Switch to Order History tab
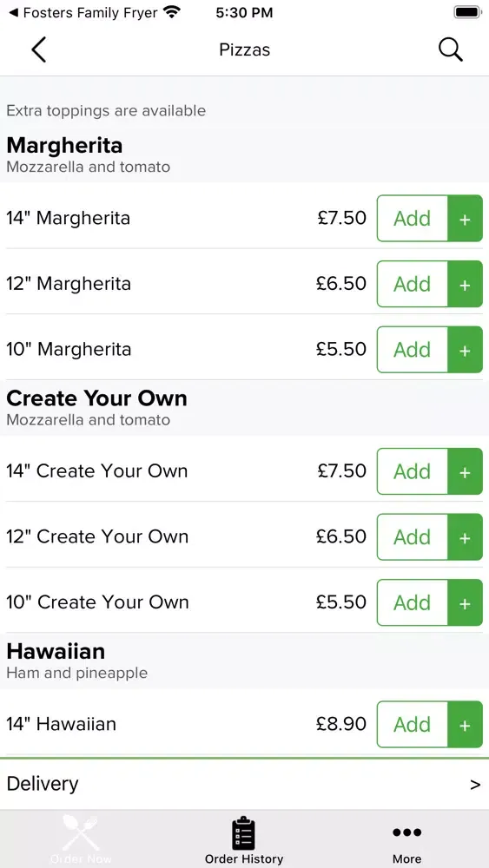Image resolution: width=489 pixels, height=868 pixels. 244,839
